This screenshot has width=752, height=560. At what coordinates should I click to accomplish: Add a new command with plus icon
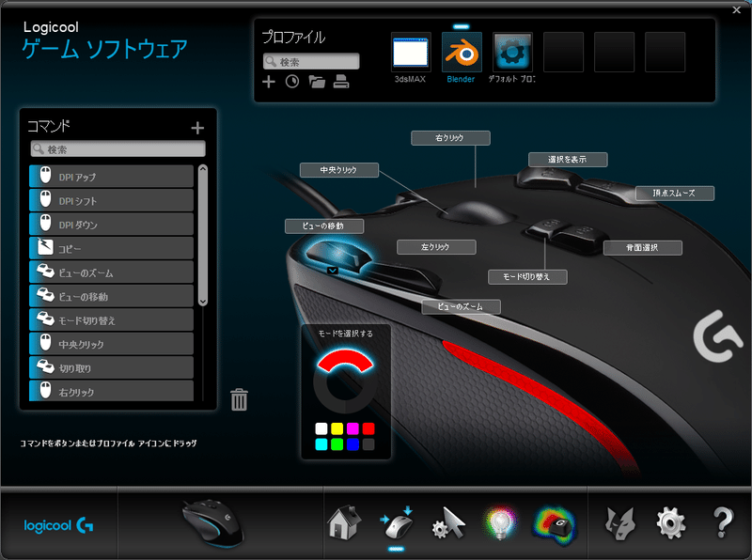tap(197, 128)
